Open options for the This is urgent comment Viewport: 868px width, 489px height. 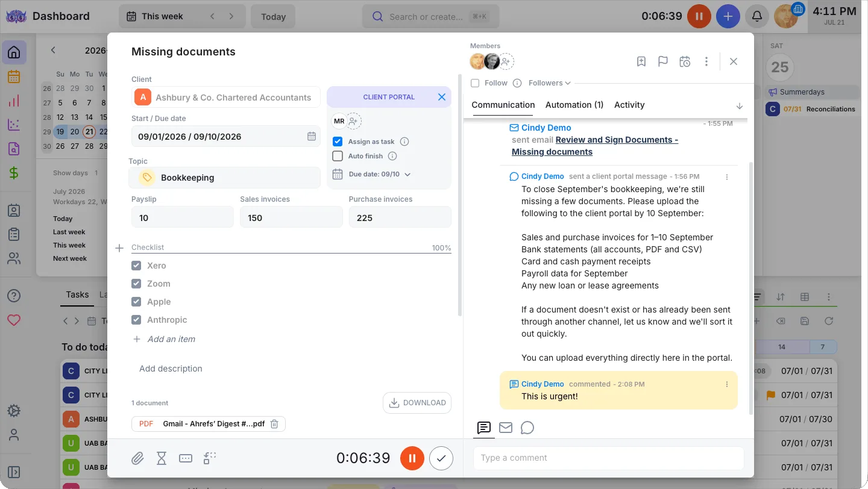point(727,384)
